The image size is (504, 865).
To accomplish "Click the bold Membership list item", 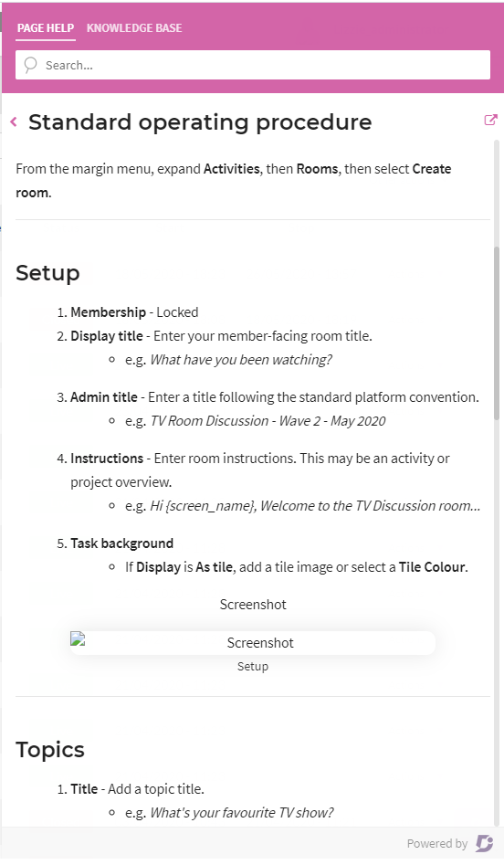I will 108,312.
